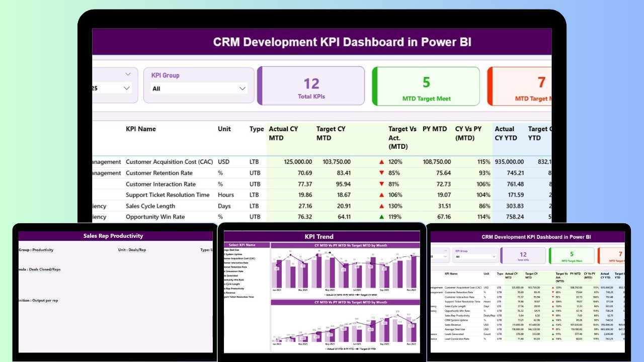Image resolution: width=644 pixels, height=362 pixels.
Task: Click May 2025 bar in upper MTD trend chart
Action: tap(330, 273)
